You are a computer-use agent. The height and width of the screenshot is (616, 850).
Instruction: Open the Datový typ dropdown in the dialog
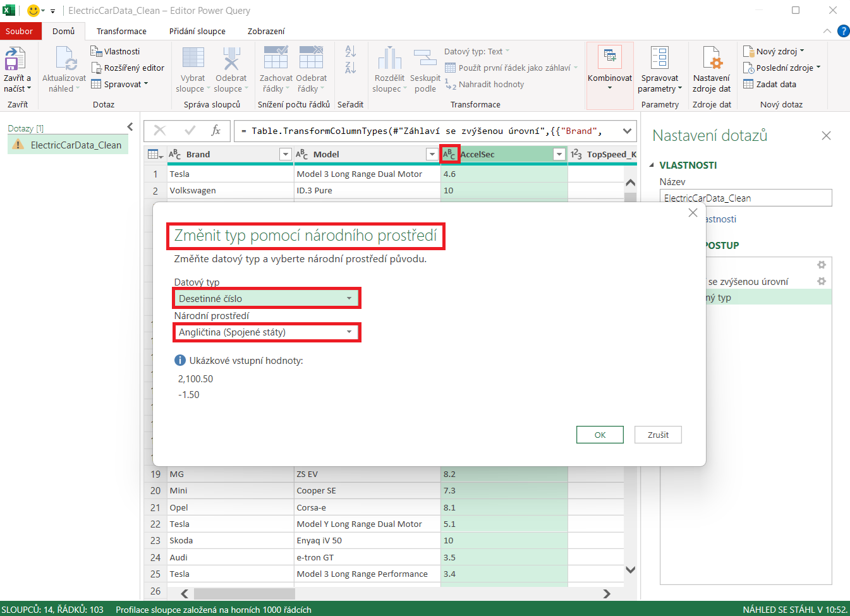coord(266,298)
